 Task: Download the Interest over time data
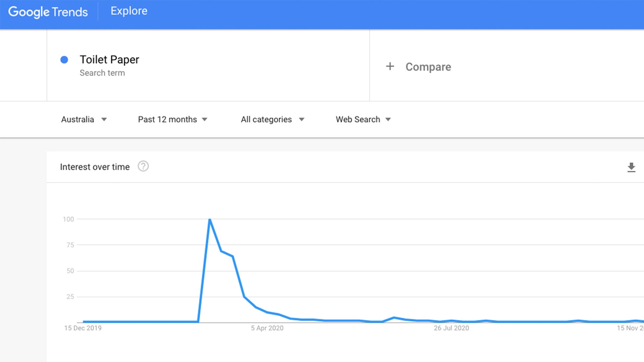(x=631, y=167)
